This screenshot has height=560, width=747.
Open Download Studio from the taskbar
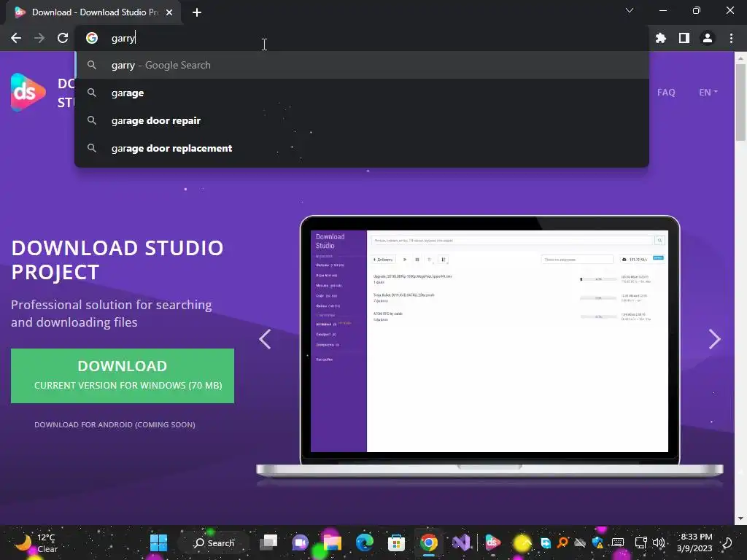tap(492, 542)
